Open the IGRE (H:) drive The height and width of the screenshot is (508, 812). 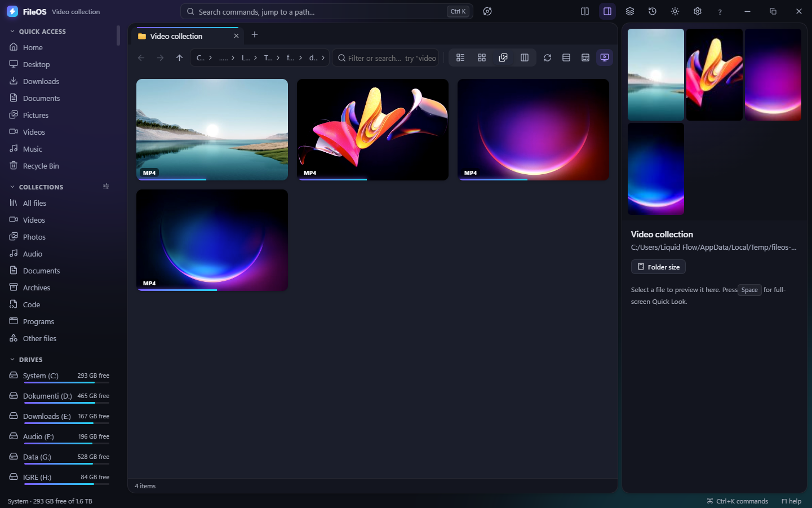pyautogui.click(x=59, y=478)
